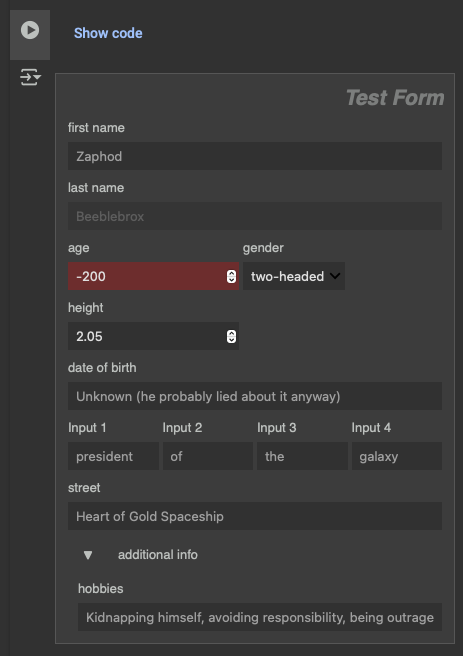The width and height of the screenshot is (463, 656).
Task: Click the Input 3 field containing the
Action: click(302, 456)
